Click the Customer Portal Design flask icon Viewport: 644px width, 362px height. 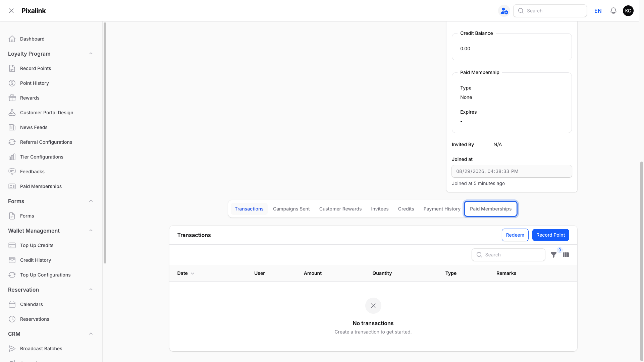coord(12,113)
